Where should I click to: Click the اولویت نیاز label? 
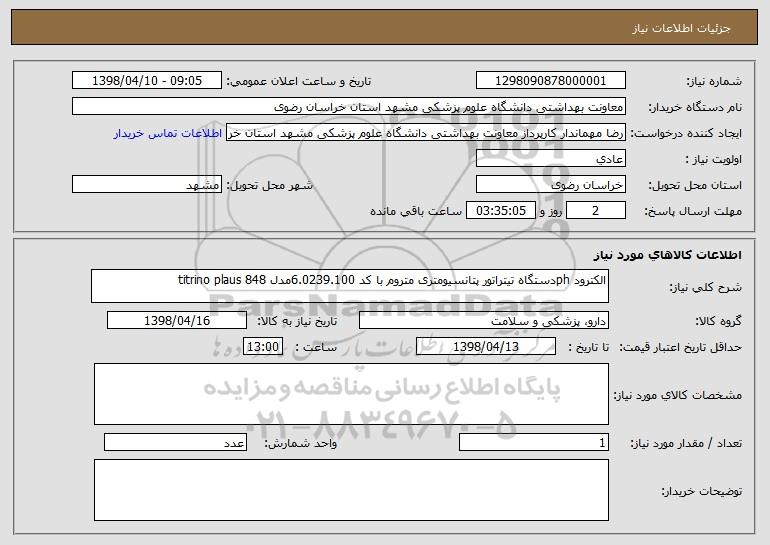tap(714, 160)
